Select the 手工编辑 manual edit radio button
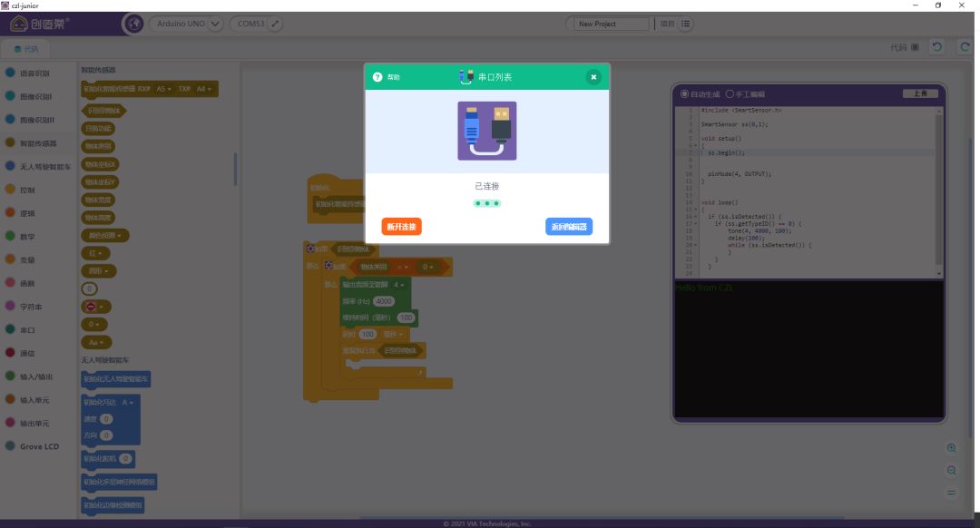980x528 pixels. pos(730,94)
